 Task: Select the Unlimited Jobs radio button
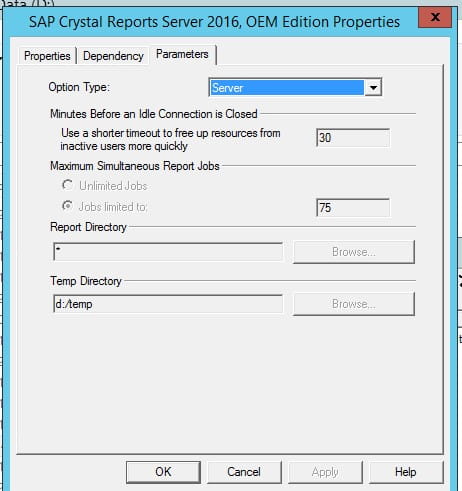[67, 185]
